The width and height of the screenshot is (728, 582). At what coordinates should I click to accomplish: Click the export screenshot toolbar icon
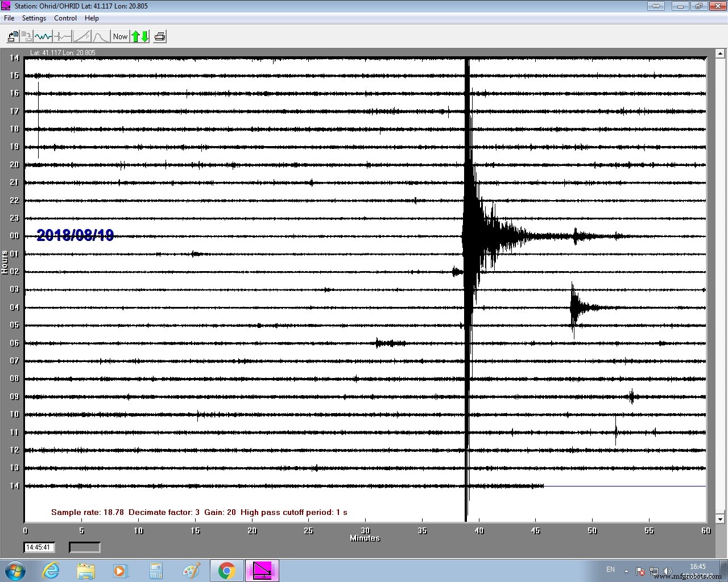click(x=13, y=36)
